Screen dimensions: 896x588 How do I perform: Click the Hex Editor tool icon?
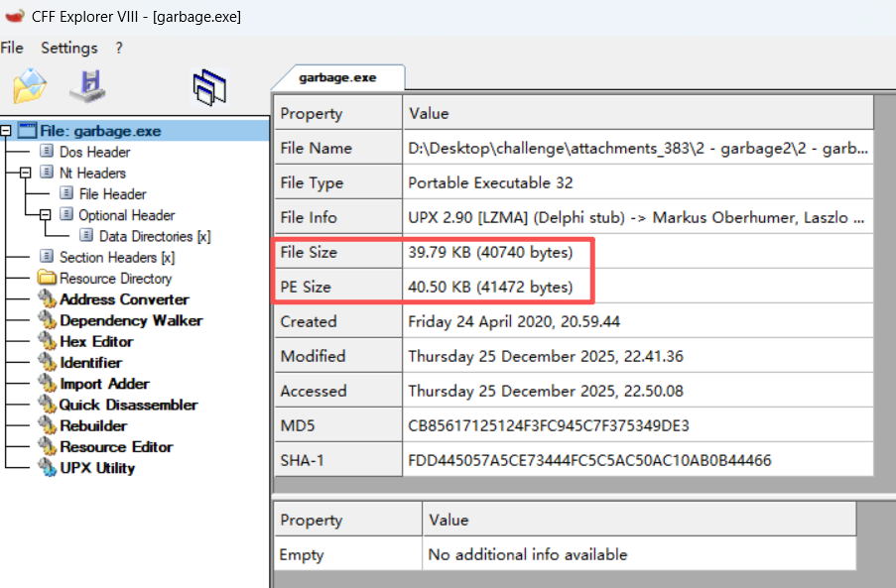(x=47, y=341)
